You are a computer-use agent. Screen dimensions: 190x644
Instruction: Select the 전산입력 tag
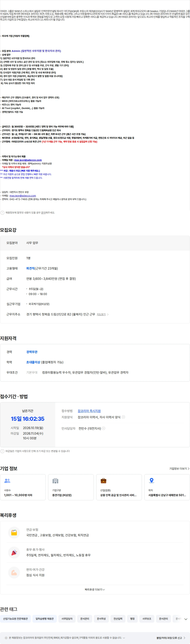pyautogui.click(x=118, y=619)
